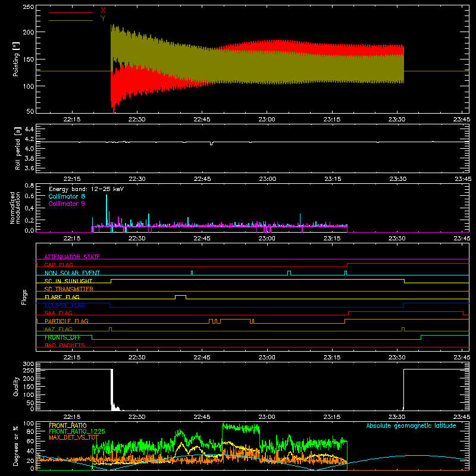Click the 0.8 tick on modulation axis

[x=29, y=185]
